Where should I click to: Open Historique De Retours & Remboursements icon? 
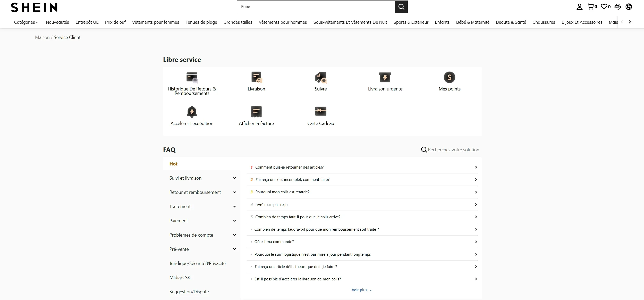(x=192, y=78)
